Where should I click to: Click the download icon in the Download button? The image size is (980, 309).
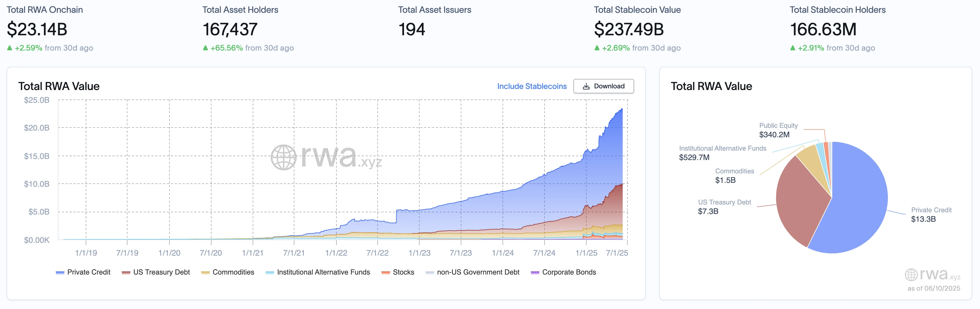click(x=586, y=86)
